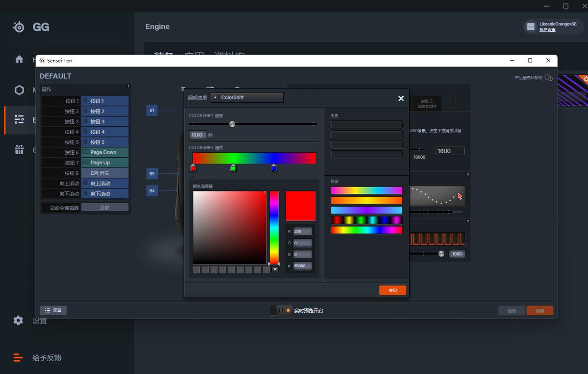Click the SteelSeries GG logo
588x374 pixels.
(x=19, y=27)
